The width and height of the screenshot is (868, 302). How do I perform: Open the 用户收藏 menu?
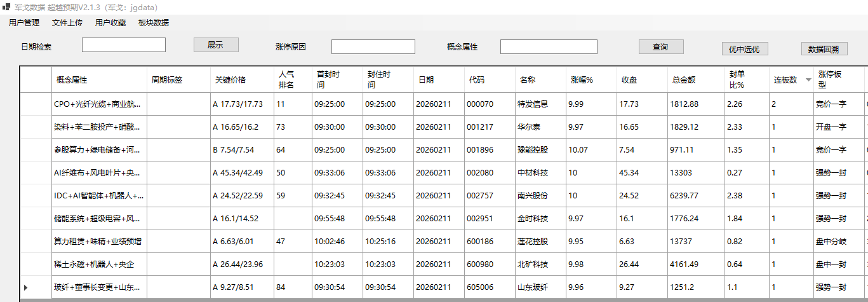[x=110, y=23]
